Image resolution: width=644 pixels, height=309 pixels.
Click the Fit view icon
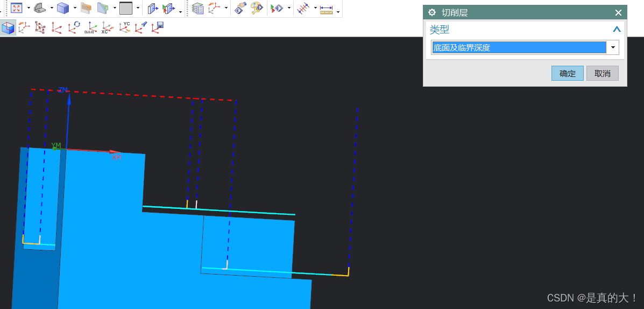pyautogui.click(x=17, y=8)
